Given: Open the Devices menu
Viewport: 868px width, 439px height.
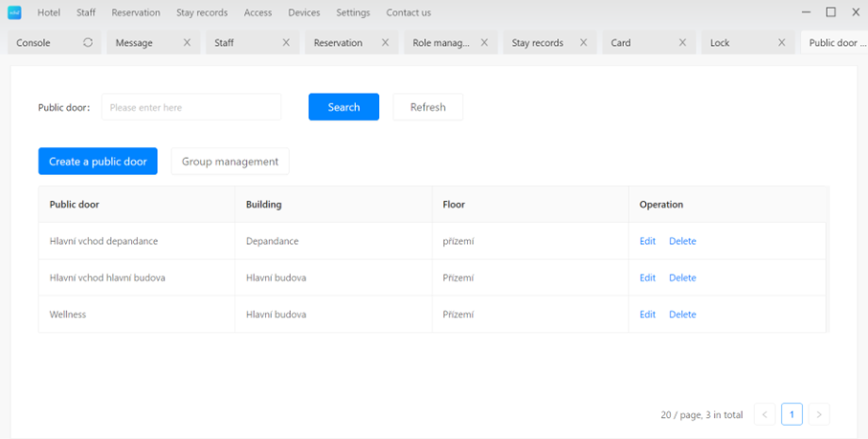Looking at the screenshot, I should 304,12.
